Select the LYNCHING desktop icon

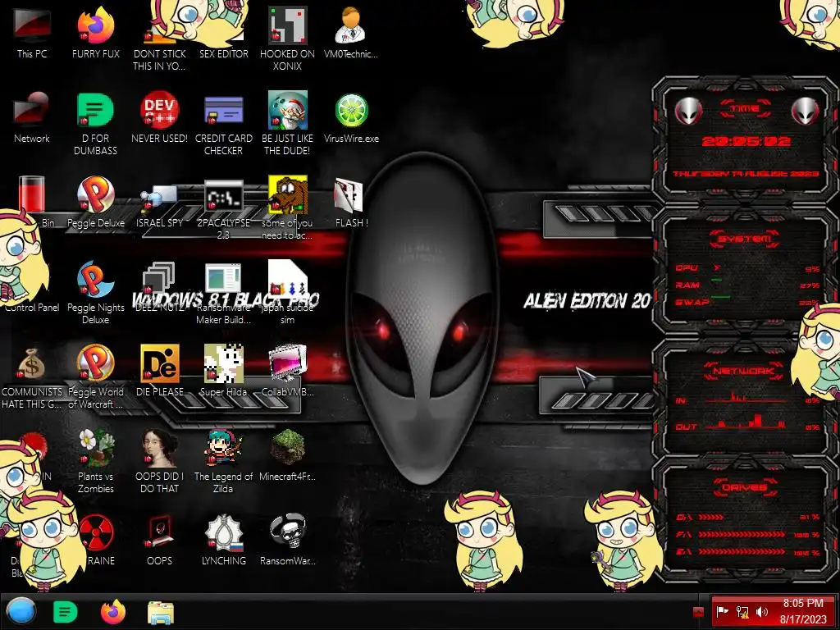coord(223,540)
